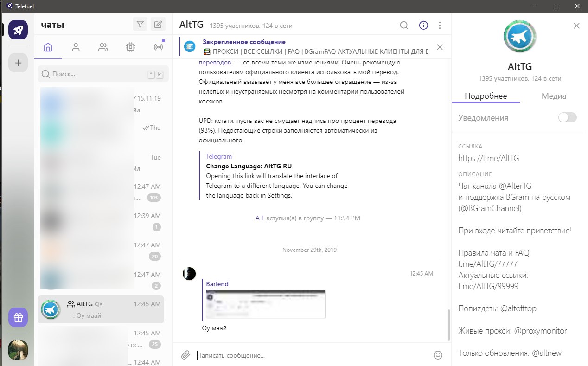
Task: Open t.me/AltTG/77777 rules link
Action: tap(487, 264)
